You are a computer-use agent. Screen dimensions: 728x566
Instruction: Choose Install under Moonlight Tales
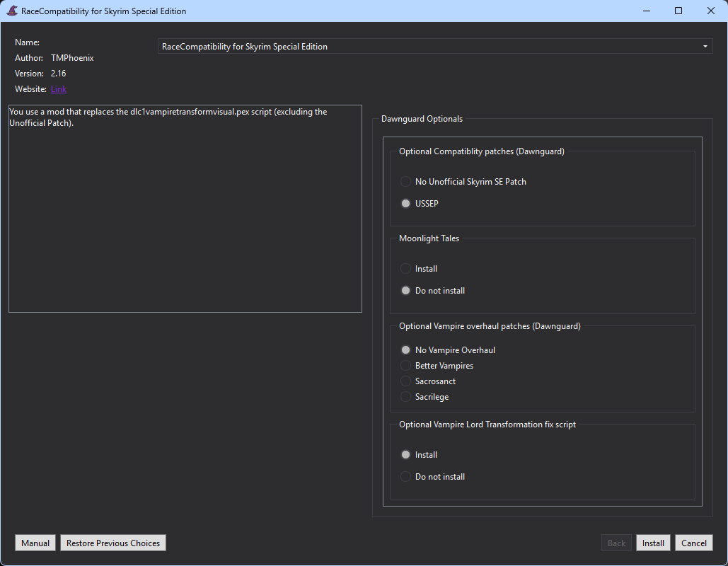[x=419, y=269]
